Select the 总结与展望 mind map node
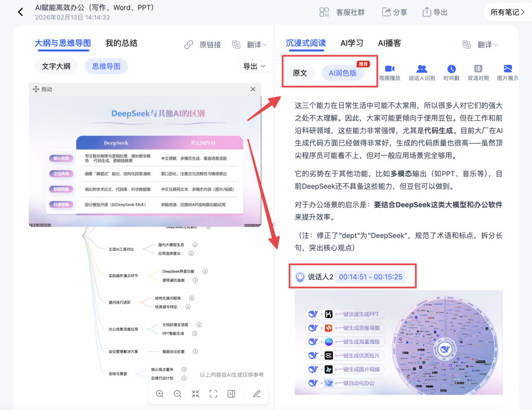532x410 pixels. [118, 374]
